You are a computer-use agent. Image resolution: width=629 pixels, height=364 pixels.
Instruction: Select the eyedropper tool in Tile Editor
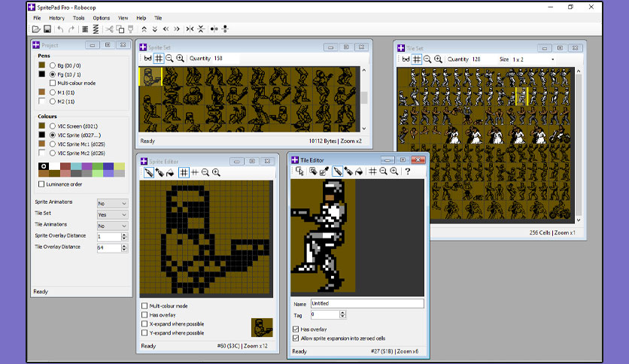pyautogui.click(x=324, y=171)
